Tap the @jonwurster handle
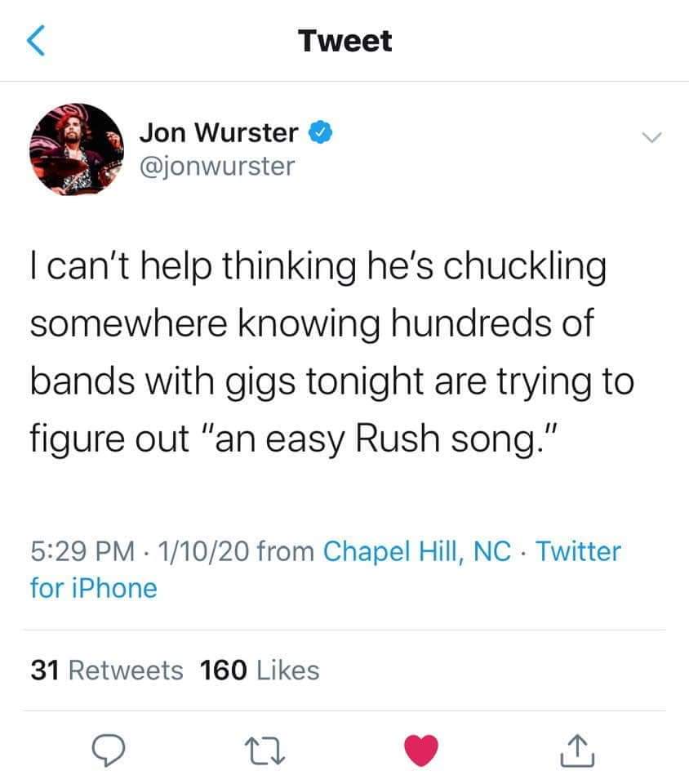The image size is (689, 784). pos(217,167)
